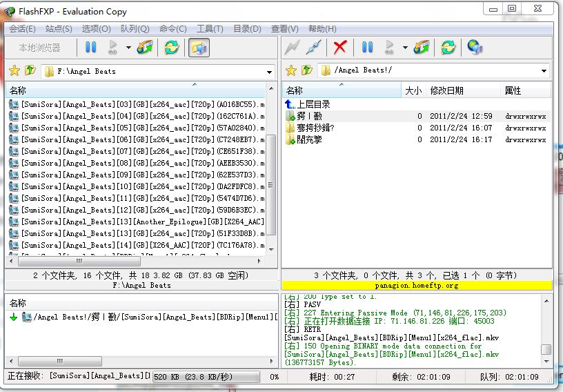Start the left pane transfer queue

click(113, 48)
